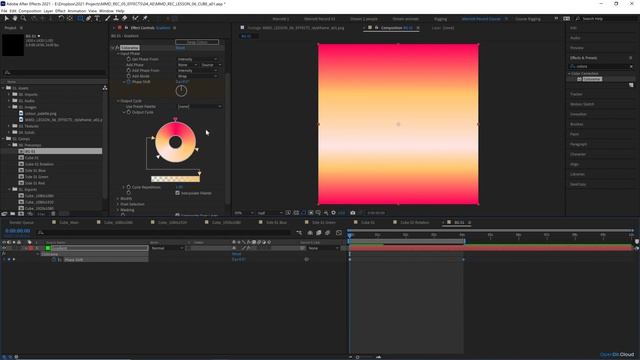Toggle Interpolate Palette checkbox

[x=178, y=193]
